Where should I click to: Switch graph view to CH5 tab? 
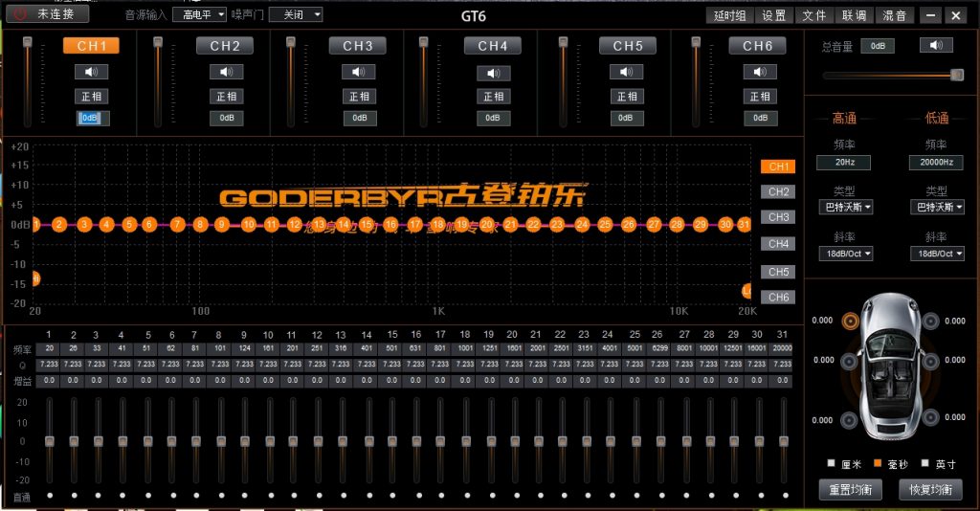[x=778, y=272]
